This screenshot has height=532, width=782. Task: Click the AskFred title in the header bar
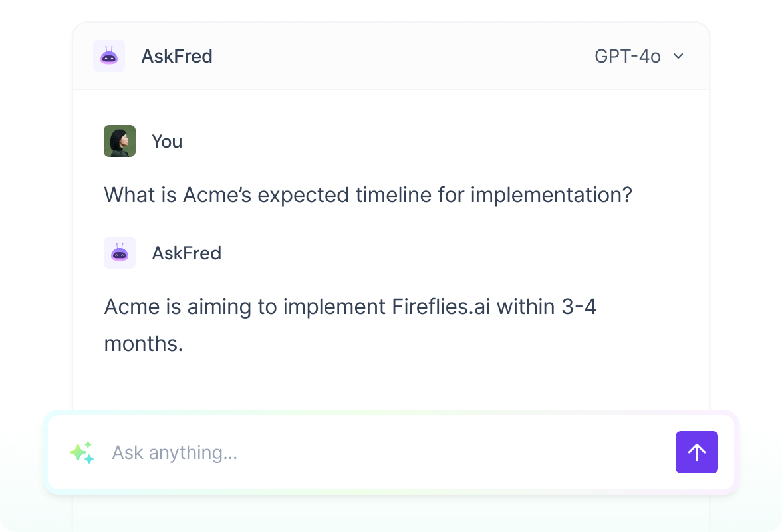point(178,56)
